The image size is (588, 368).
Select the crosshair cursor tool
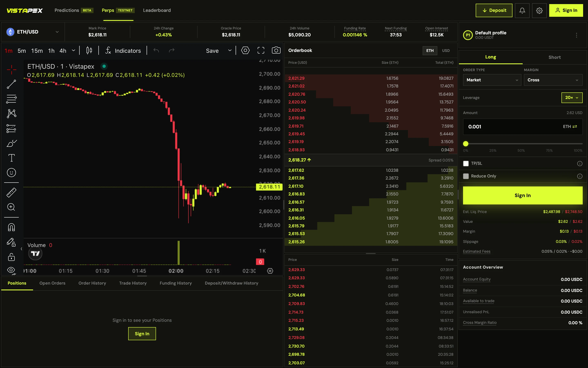click(x=11, y=70)
